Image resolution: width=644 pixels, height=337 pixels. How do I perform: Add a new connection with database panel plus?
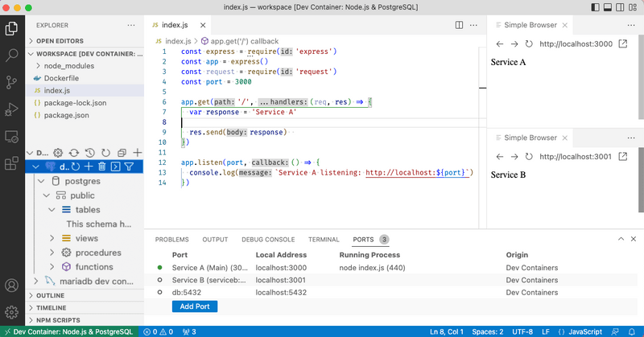pyautogui.click(x=138, y=153)
